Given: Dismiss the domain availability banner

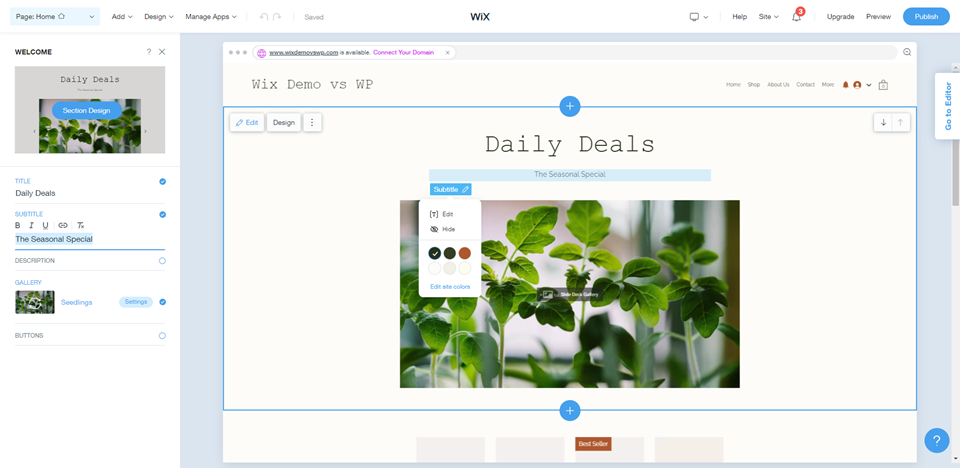Looking at the screenshot, I should tap(448, 53).
